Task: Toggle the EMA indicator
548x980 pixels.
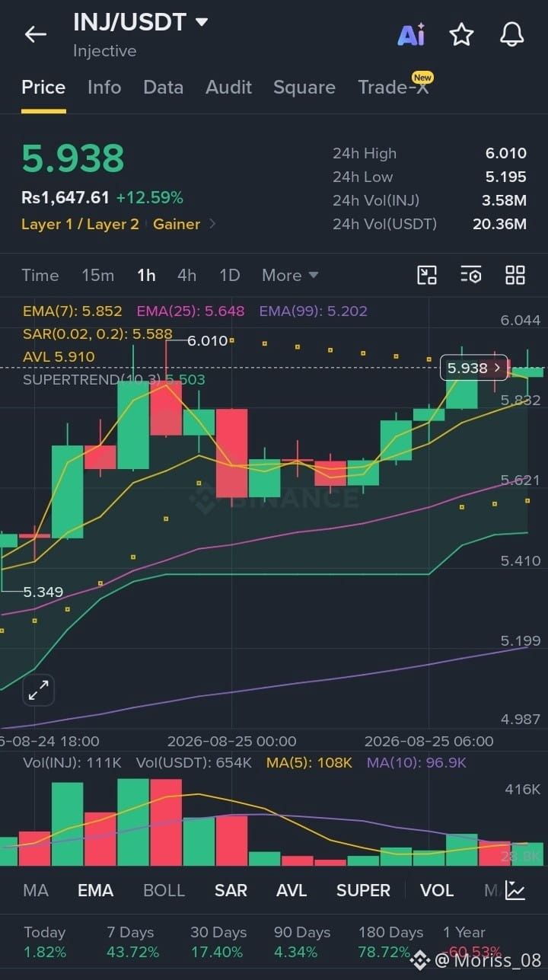Action: (95, 890)
